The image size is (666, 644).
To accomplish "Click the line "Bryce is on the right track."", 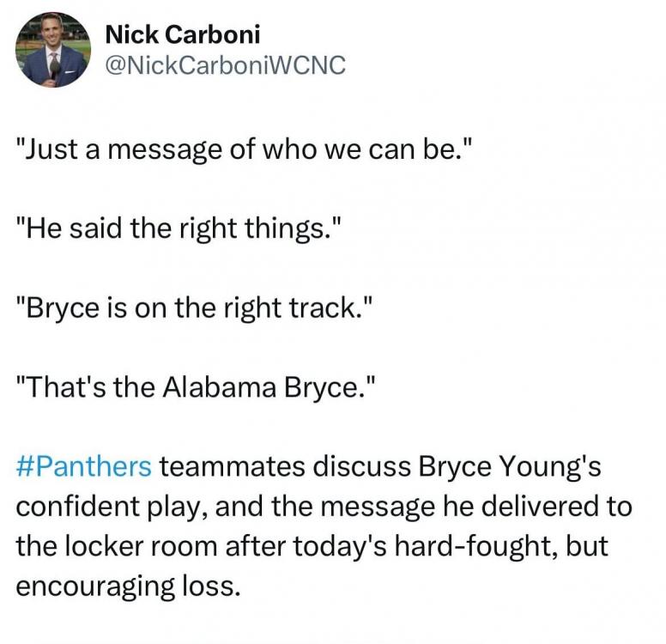I will (x=197, y=308).
